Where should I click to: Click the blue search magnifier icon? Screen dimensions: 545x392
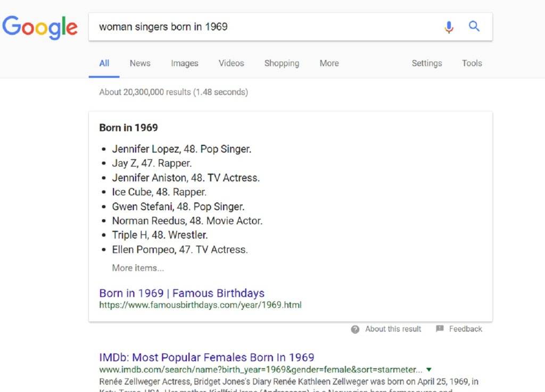(x=474, y=26)
